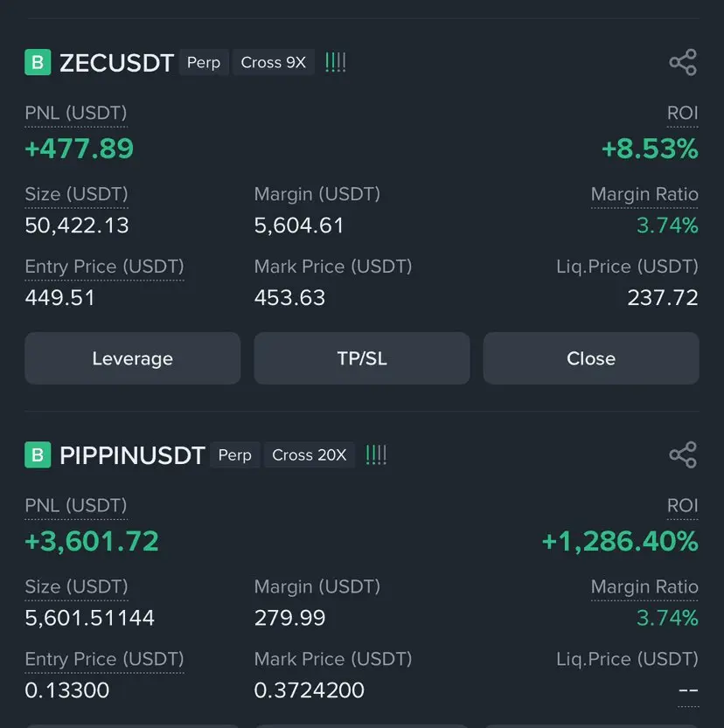Screen dimensions: 724x728
Task: Tap the Cross 9X margin mode tag
Action: click(274, 62)
